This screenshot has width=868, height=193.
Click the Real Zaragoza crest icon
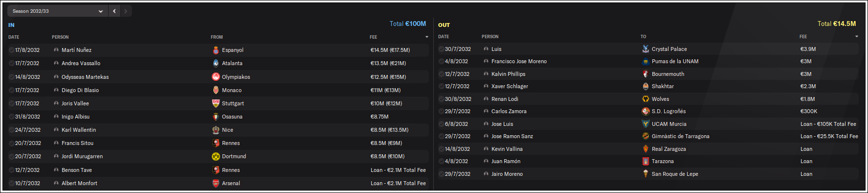(645, 149)
